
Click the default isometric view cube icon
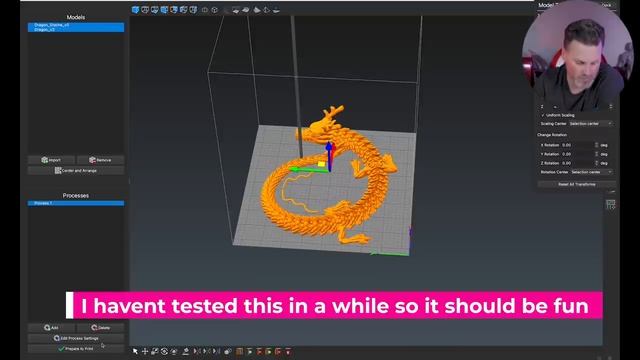136,10
